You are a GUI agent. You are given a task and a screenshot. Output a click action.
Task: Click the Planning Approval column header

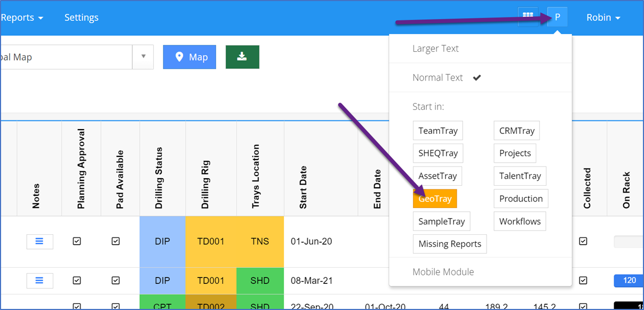coord(81,168)
